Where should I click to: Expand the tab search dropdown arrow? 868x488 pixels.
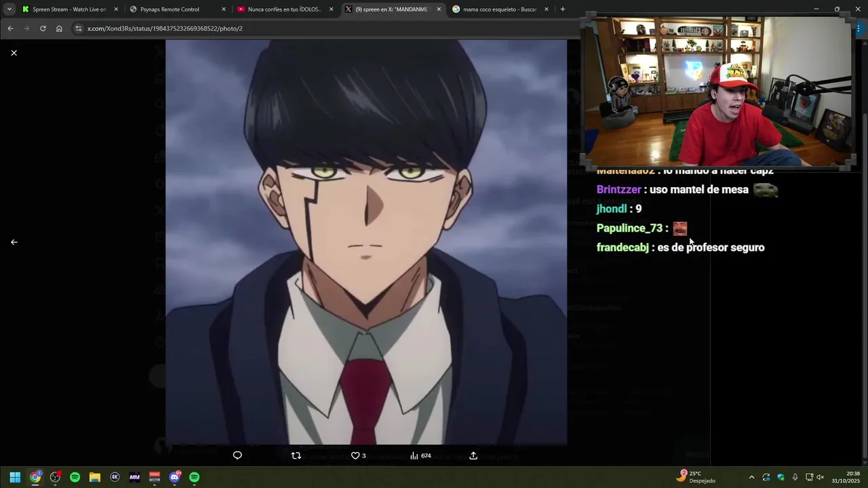[9, 9]
